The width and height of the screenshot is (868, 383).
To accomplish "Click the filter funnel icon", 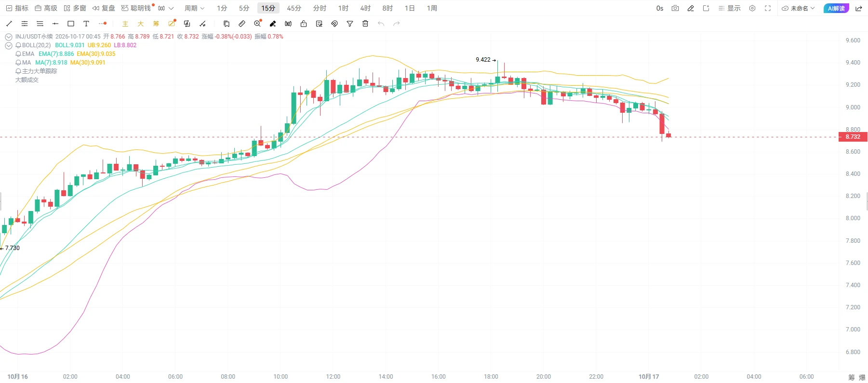I will coord(350,24).
